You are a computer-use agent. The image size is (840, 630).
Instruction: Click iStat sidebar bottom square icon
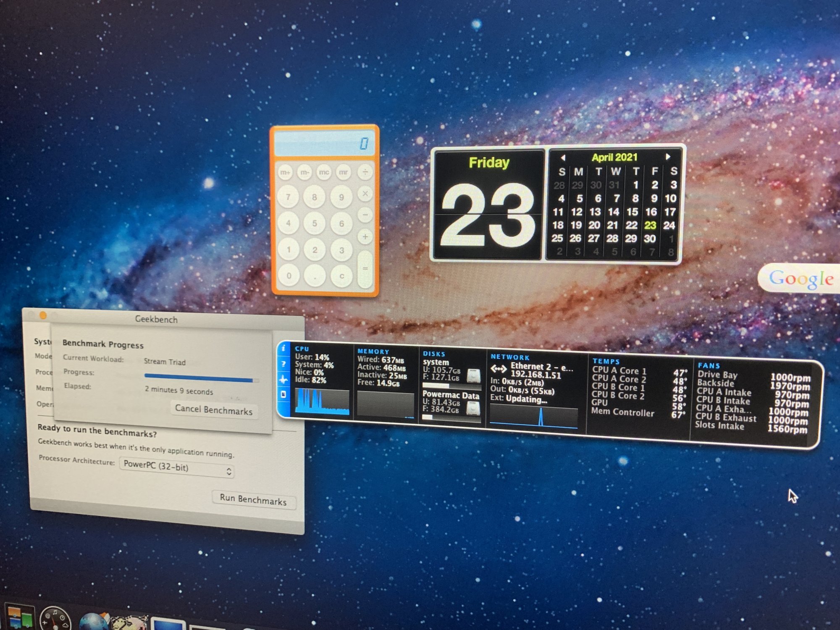pos(284,394)
